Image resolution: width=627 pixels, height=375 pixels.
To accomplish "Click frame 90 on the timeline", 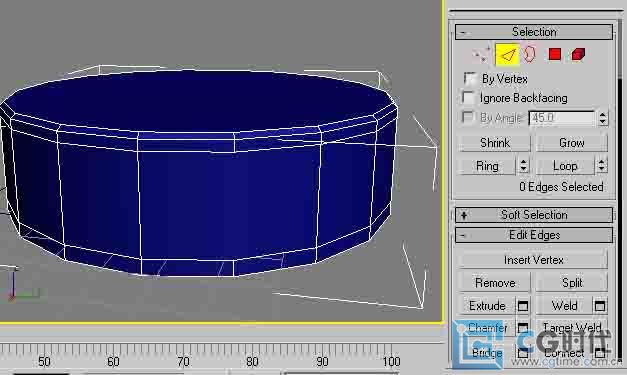I will click(x=322, y=362).
